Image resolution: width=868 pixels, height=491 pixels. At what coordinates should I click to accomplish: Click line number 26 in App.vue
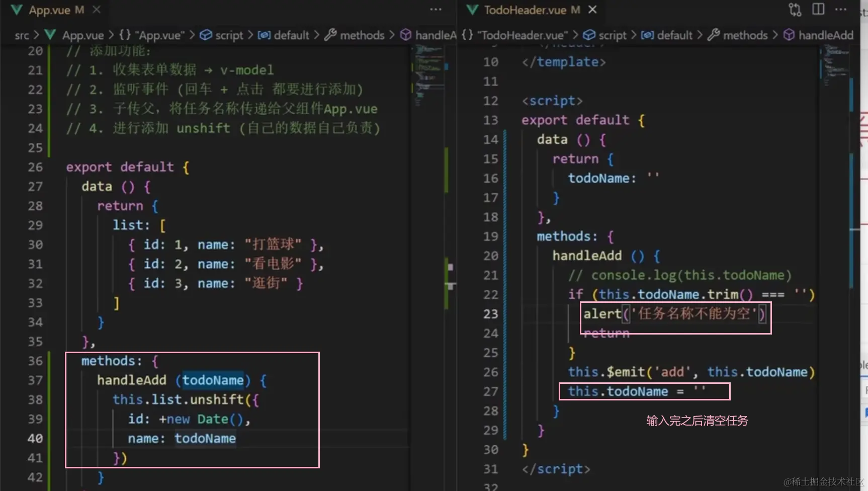35,167
